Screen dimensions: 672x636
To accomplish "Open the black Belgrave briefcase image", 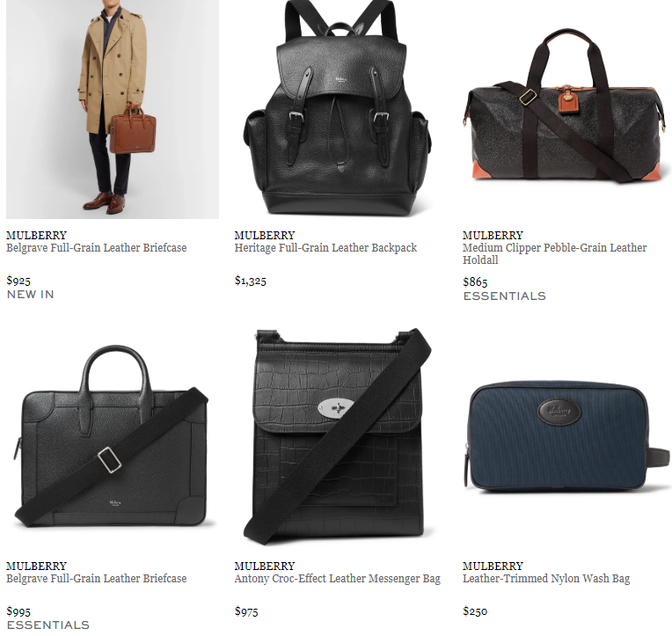I will pos(113,439).
